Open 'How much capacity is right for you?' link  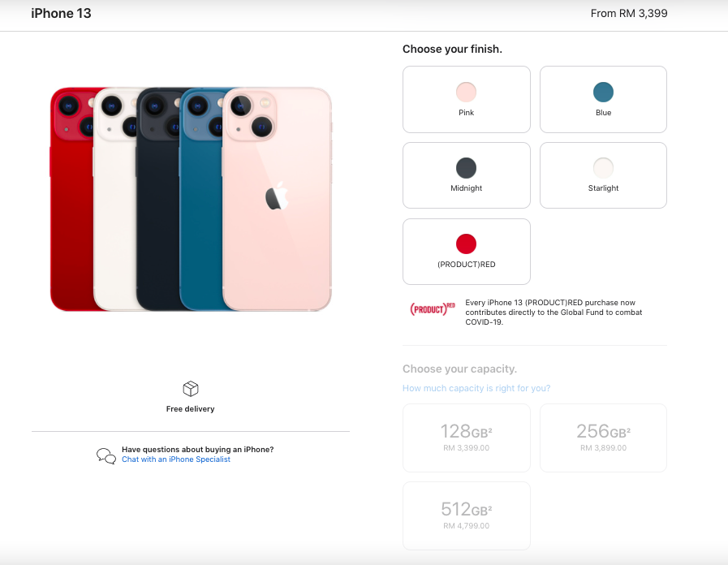click(x=476, y=388)
